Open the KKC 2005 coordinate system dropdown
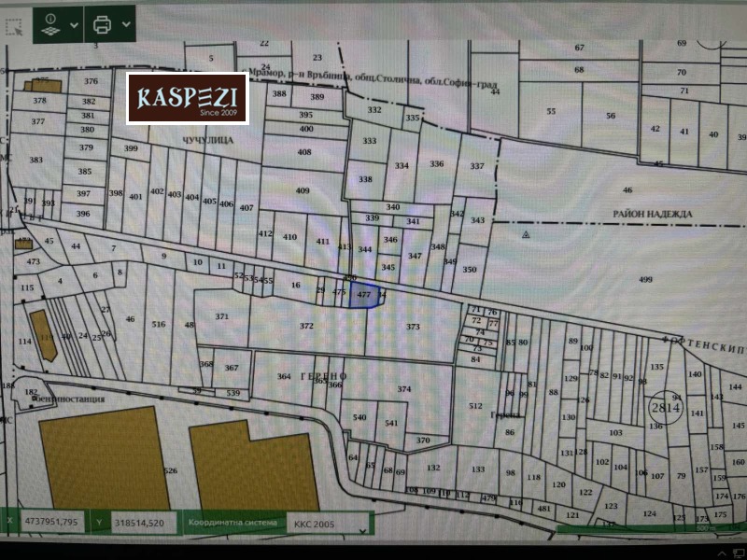Screen dimensions: 747x560 click(x=329, y=524)
